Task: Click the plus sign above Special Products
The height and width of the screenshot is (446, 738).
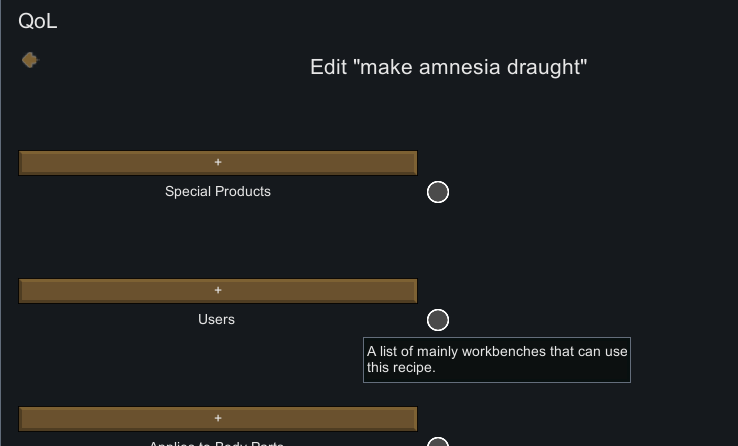Action: (218, 162)
